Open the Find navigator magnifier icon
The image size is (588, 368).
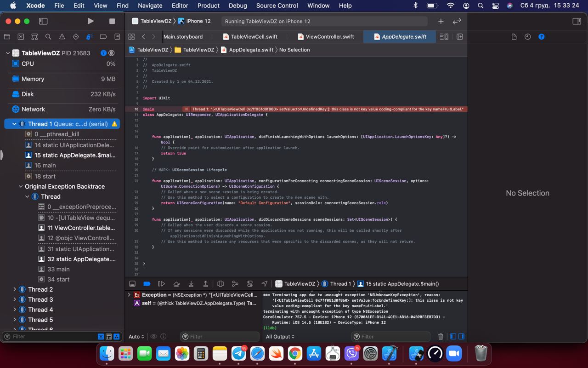(48, 37)
